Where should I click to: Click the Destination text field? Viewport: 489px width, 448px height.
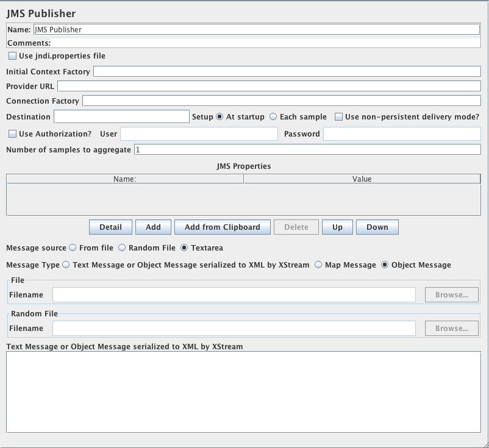[x=121, y=116]
